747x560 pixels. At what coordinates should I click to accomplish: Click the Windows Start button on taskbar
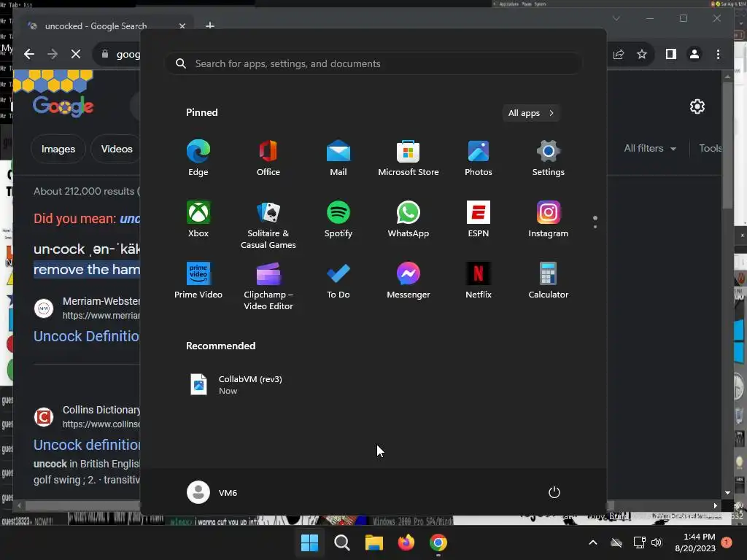tap(309, 542)
